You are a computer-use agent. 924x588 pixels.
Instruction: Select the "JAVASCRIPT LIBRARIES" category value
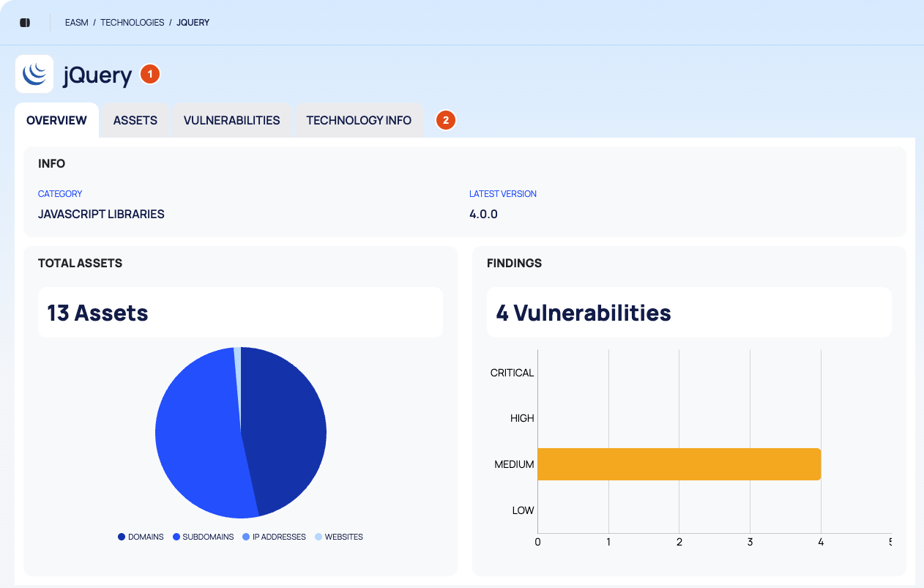(101, 215)
